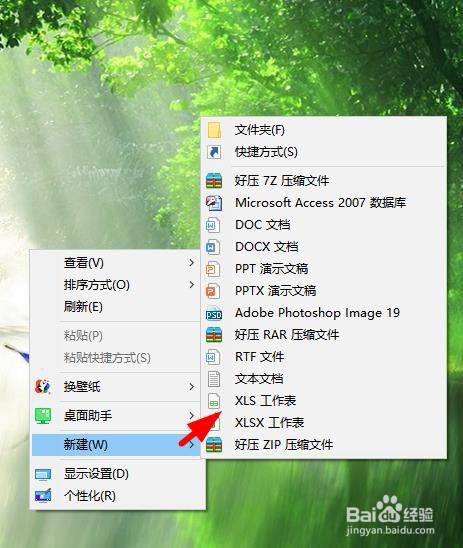This screenshot has height=548, width=463.
Task: Create a Microsoft Access 2007 数据库
Action: pos(324,203)
